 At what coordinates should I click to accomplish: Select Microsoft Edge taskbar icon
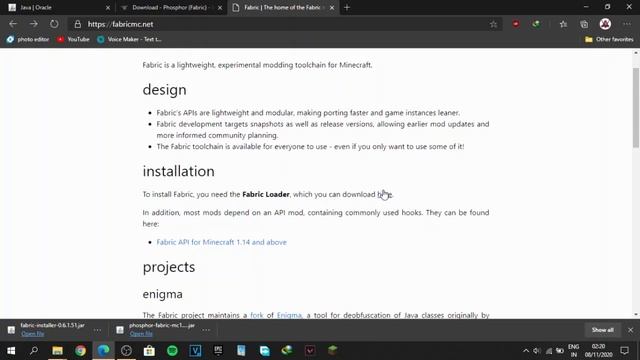point(103,350)
